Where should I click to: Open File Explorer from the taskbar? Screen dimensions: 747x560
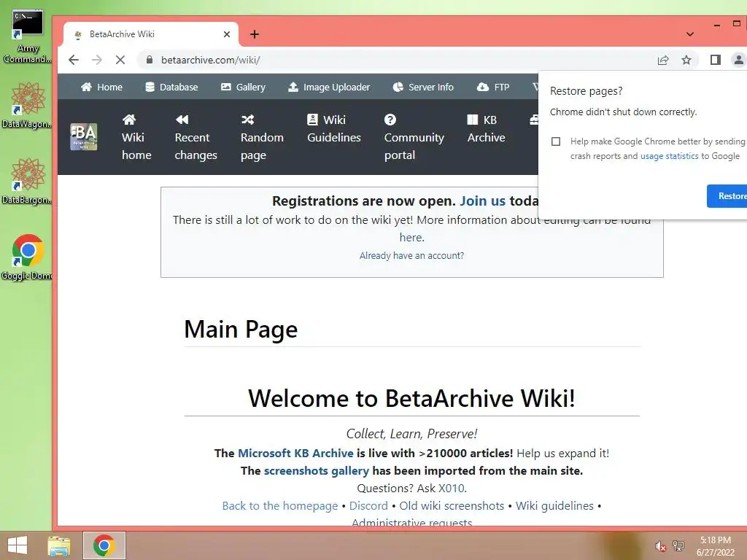point(59,545)
